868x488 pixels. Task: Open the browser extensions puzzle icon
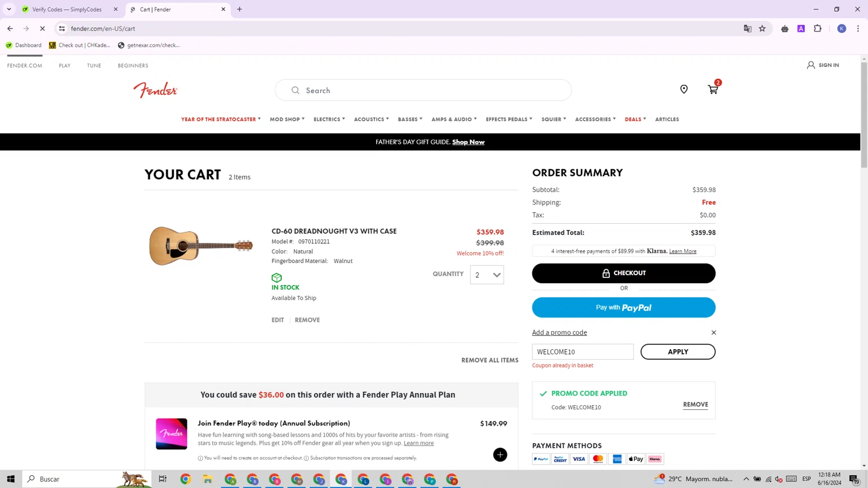pyautogui.click(x=818, y=28)
